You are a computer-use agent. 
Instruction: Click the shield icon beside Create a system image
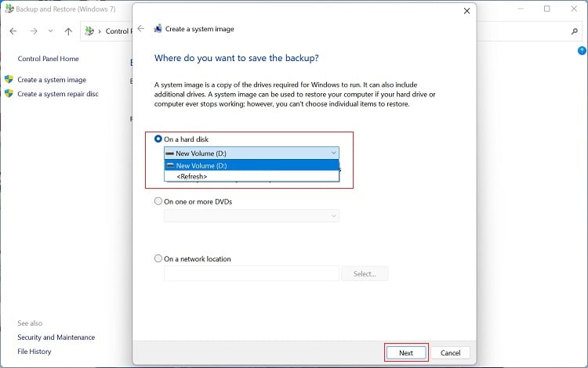pos(9,80)
